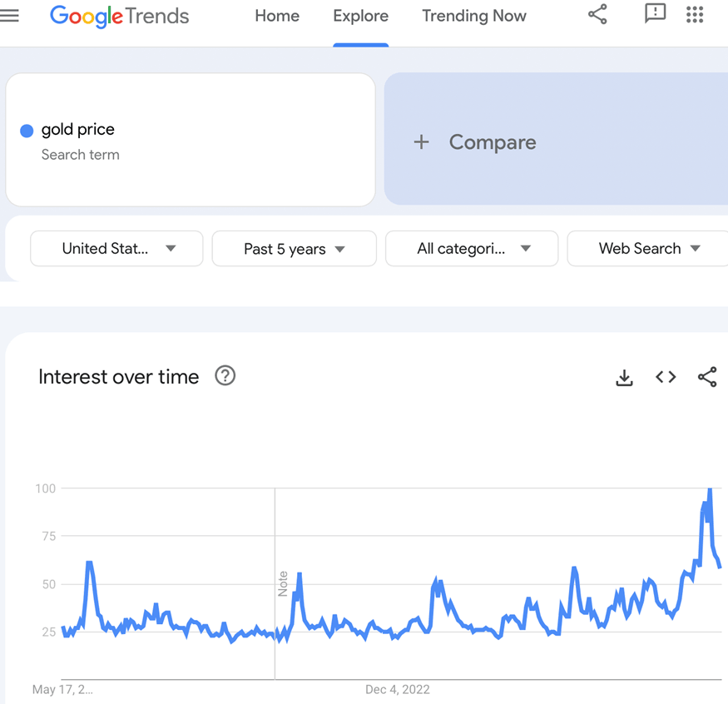
Task: Share the Interest over time chart
Action: pyautogui.click(x=707, y=377)
